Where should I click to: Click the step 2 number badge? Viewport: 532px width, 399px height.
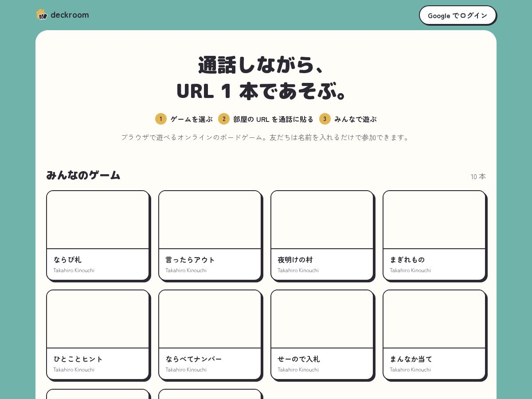[x=223, y=119]
